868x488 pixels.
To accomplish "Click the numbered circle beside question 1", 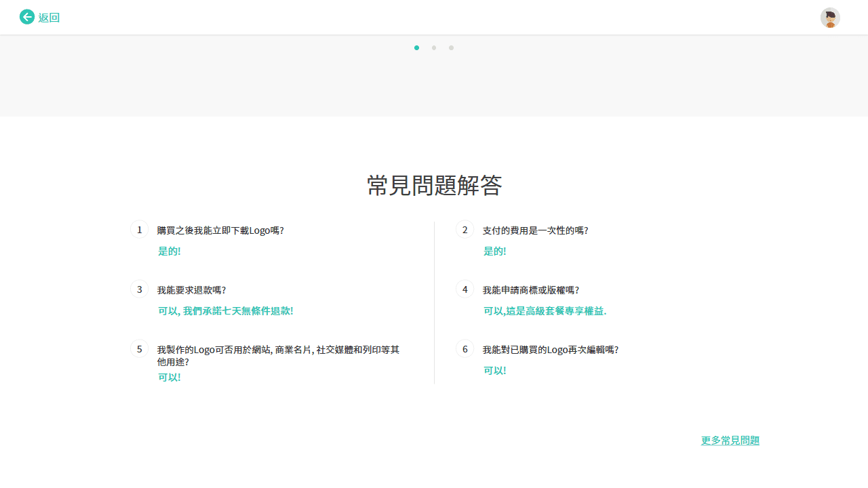I will 139,229.
